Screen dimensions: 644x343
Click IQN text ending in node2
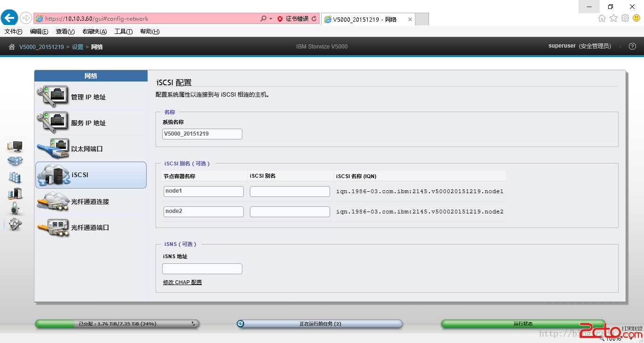[420, 212]
